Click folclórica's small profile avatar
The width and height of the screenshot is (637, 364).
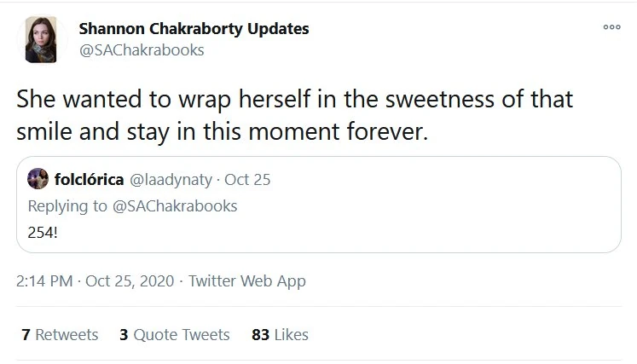(38, 179)
